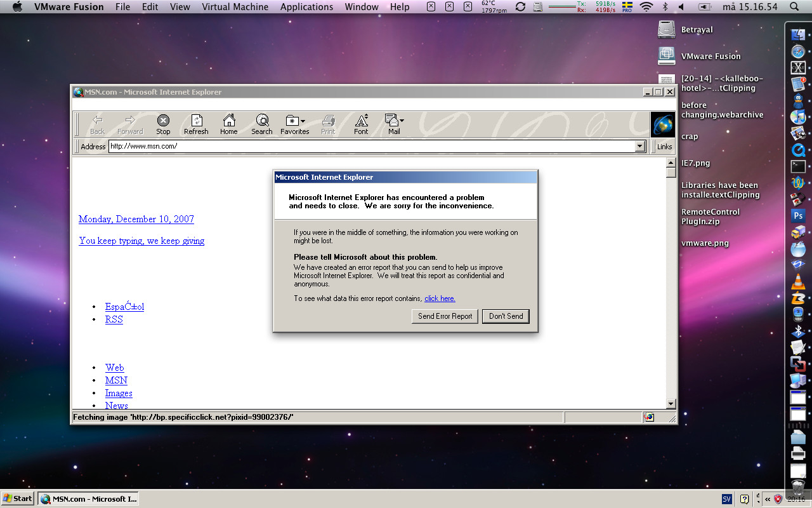Open the File menu
The image size is (812, 508).
pyautogui.click(x=122, y=7)
